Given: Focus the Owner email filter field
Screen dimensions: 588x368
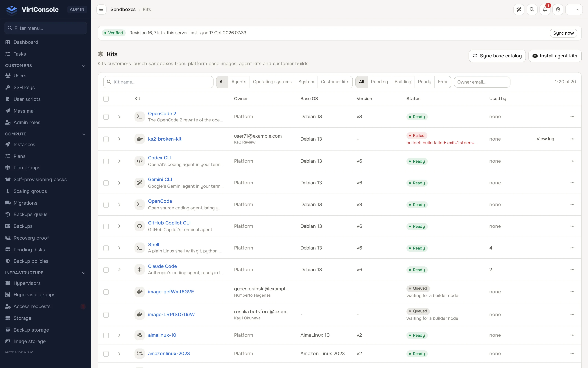Looking at the screenshot, I should 482,82.
